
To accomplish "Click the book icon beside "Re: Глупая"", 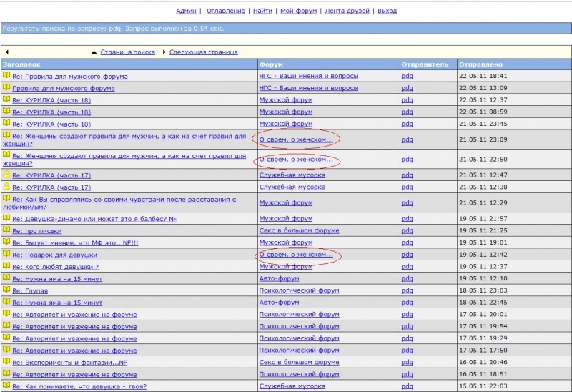I will (x=6, y=290).
